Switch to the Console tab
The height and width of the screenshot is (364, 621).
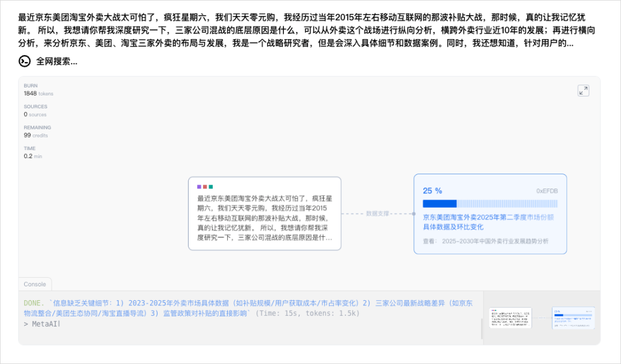[34, 284]
